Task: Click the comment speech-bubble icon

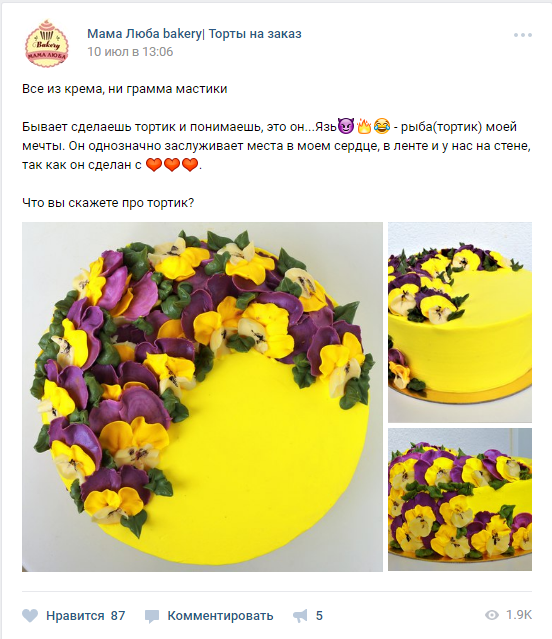Action: 152,616
